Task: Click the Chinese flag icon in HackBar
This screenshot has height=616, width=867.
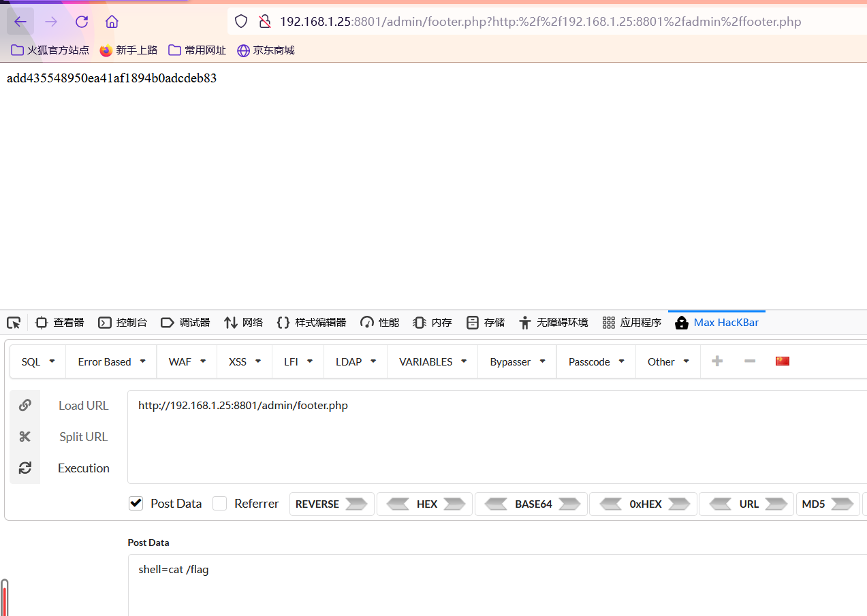Action: point(782,361)
